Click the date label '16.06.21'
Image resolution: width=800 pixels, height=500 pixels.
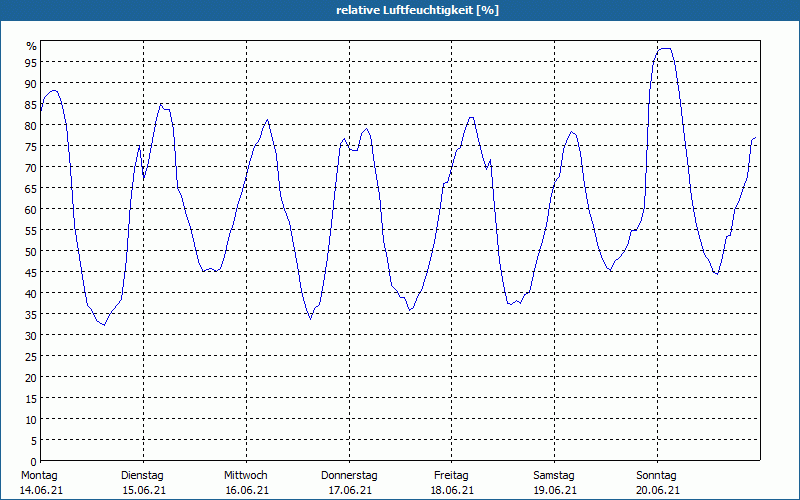tap(245, 490)
